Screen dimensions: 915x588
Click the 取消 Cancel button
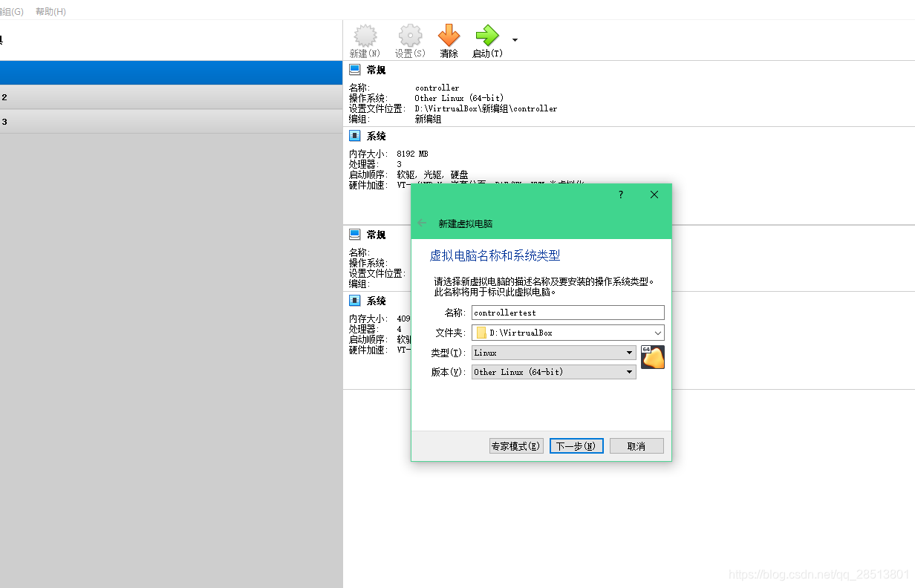tap(636, 445)
